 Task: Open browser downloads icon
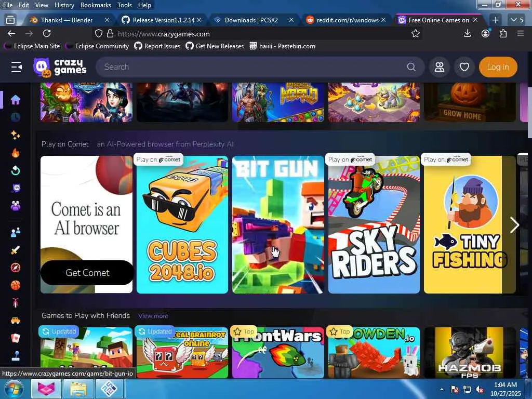(467, 33)
